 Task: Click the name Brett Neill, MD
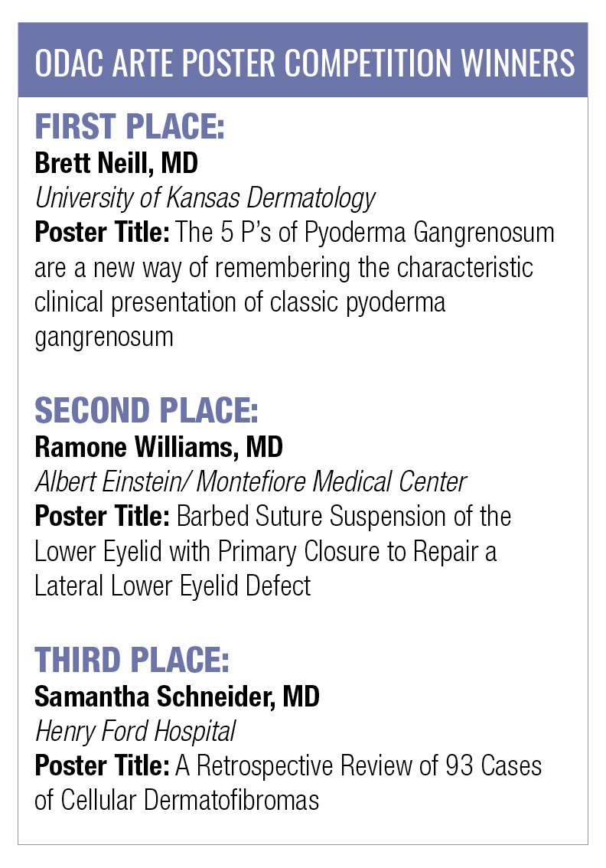click(116, 163)
